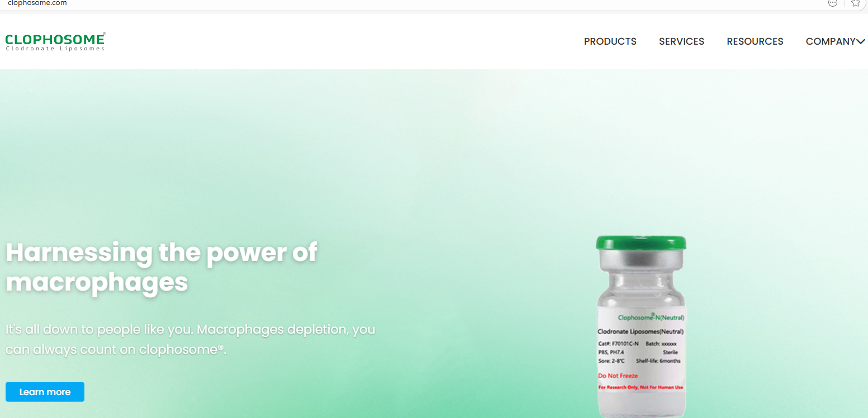Open the circled ellipsis page actions icon
Image resolution: width=868 pixels, height=418 pixels.
pyautogui.click(x=832, y=3)
